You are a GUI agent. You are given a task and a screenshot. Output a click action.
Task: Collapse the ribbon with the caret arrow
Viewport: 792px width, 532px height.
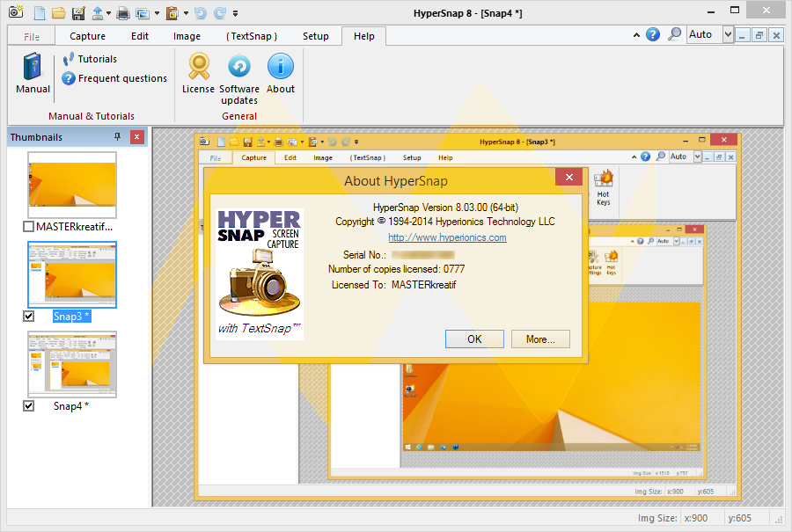[x=636, y=35]
